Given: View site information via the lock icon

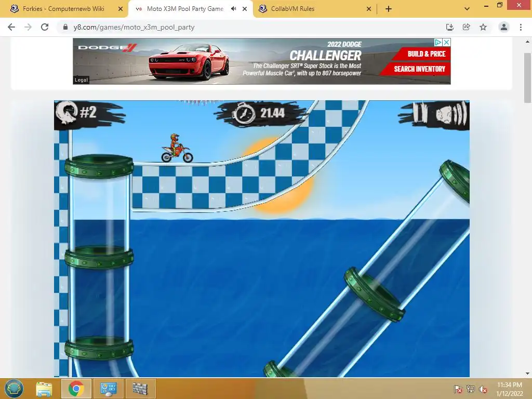Looking at the screenshot, I should pyautogui.click(x=65, y=27).
